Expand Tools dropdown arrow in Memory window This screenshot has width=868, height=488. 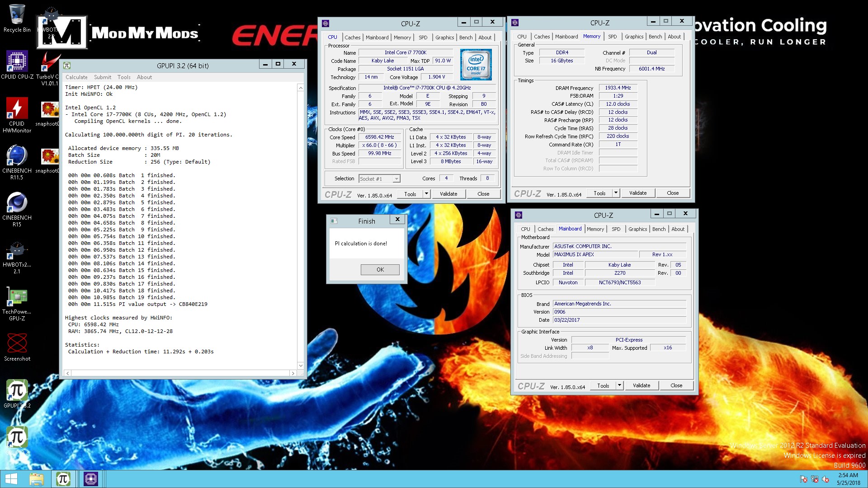[616, 193]
